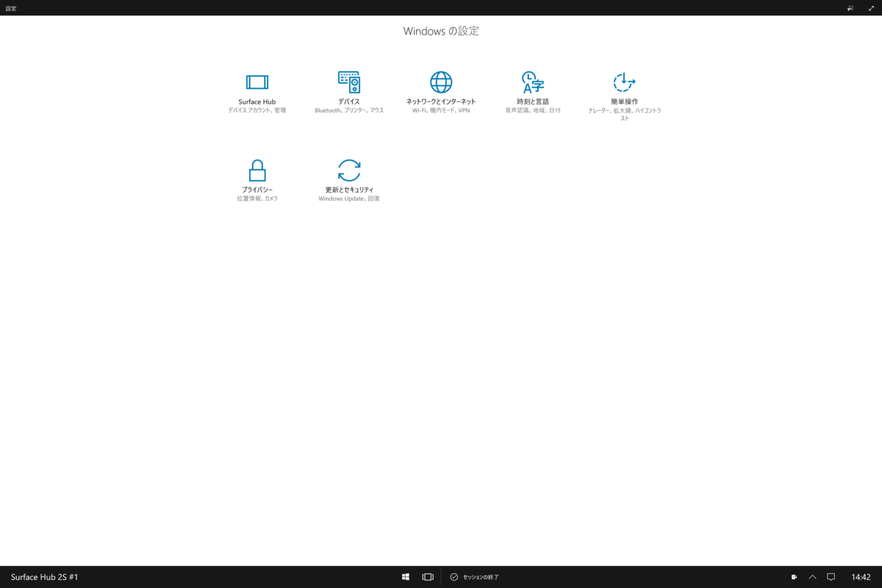Click the title bar window-switch icon

[x=850, y=8]
